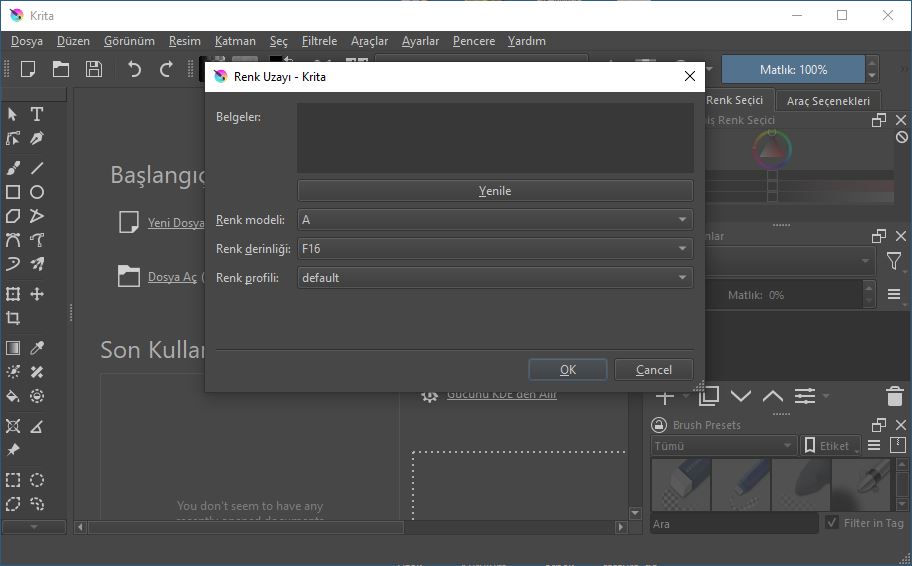
Task: Open Tümü tag dropdown in Brush Presets
Action: point(724,446)
